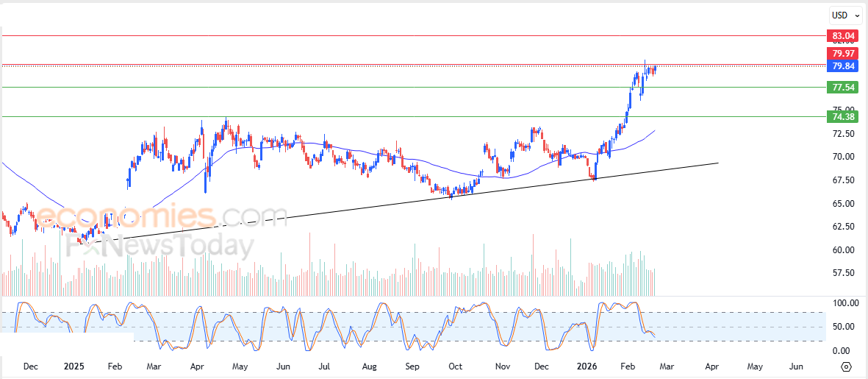The image size is (868, 379).
Task: Click the 72.50 price axis value
Action: [x=843, y=133]
